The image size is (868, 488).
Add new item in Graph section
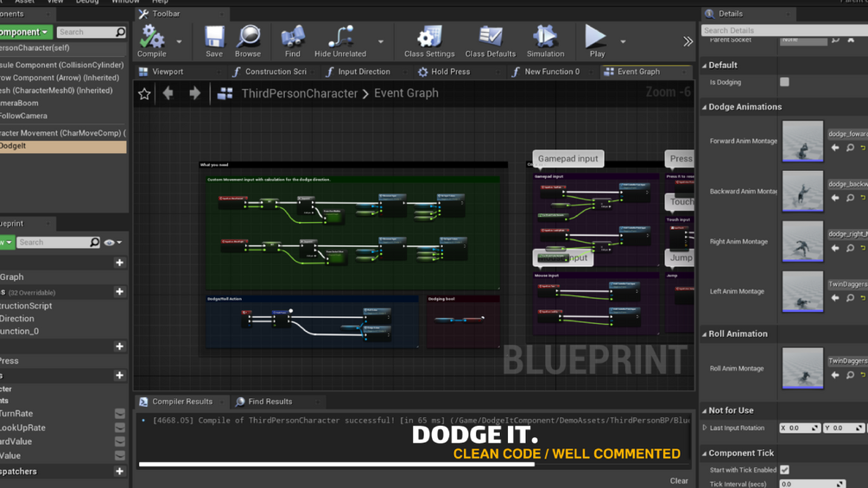(119, 263)
